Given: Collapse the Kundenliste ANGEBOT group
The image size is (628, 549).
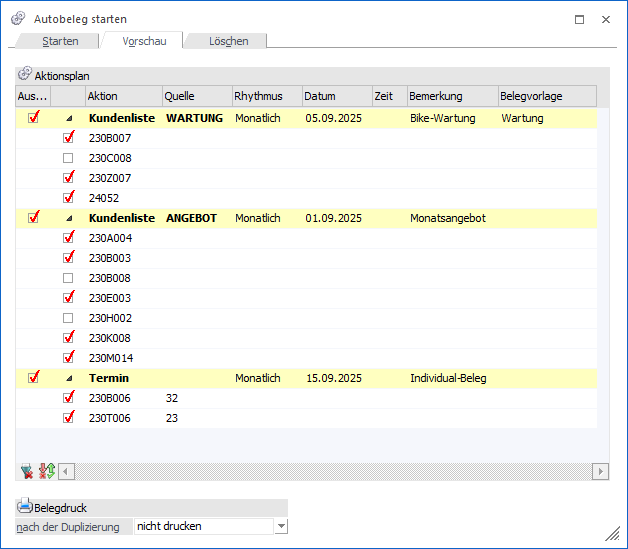Looking at the screenshot, I should pyautogui.click(x=69, y=218).
